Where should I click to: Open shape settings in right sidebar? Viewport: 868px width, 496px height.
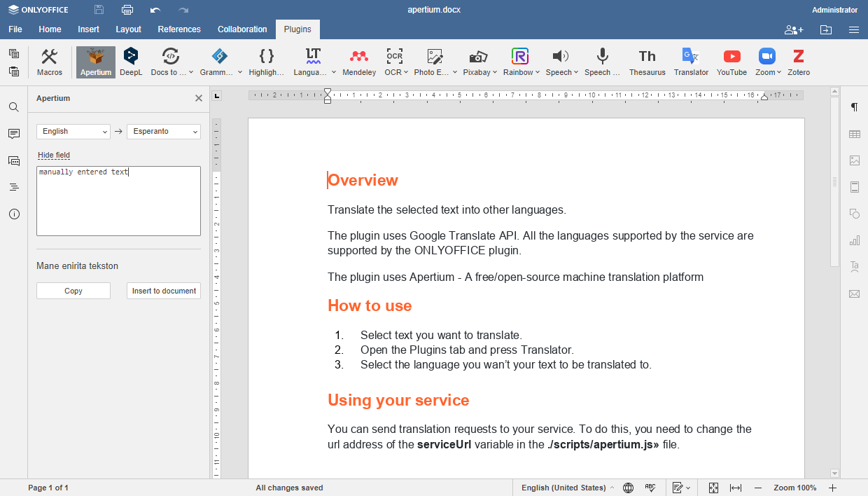pyautogui.click(x=854, y=214)
